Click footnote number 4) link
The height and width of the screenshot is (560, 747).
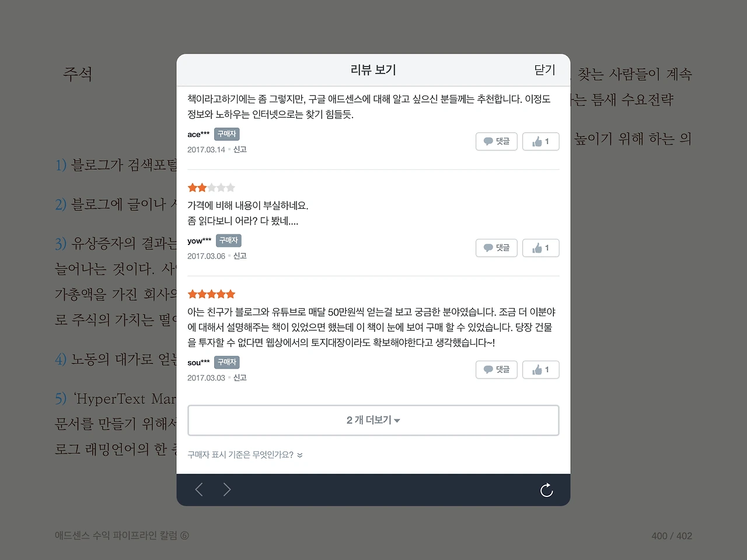[x=61, y=359]
